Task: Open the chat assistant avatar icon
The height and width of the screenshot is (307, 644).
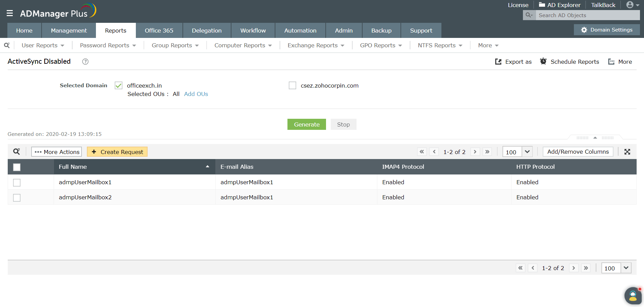Action: pyautogui.click(x=633, y=296)
